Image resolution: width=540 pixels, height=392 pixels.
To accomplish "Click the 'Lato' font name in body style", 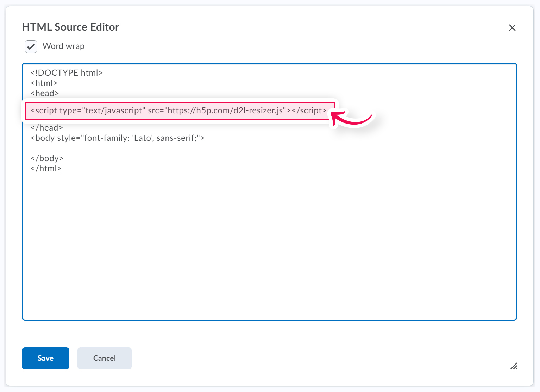I will pos(142,138).
